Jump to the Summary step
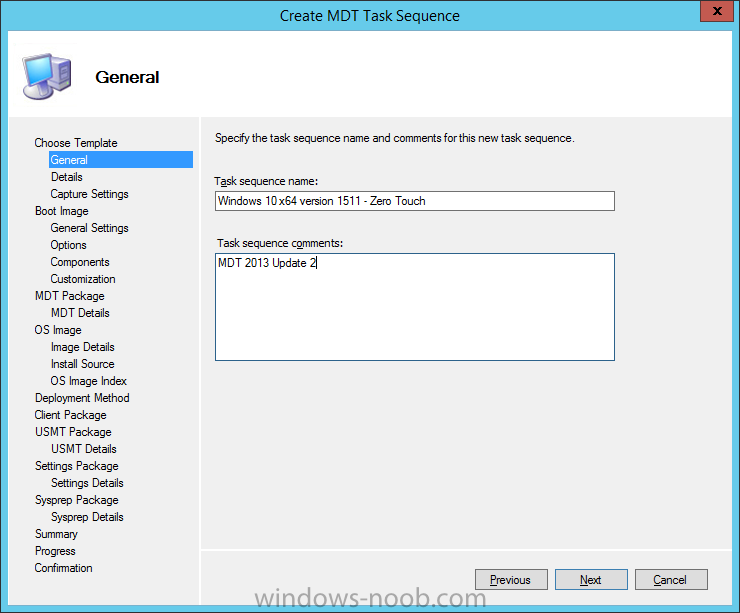740x613 pixels. click(x=56, y=534)
